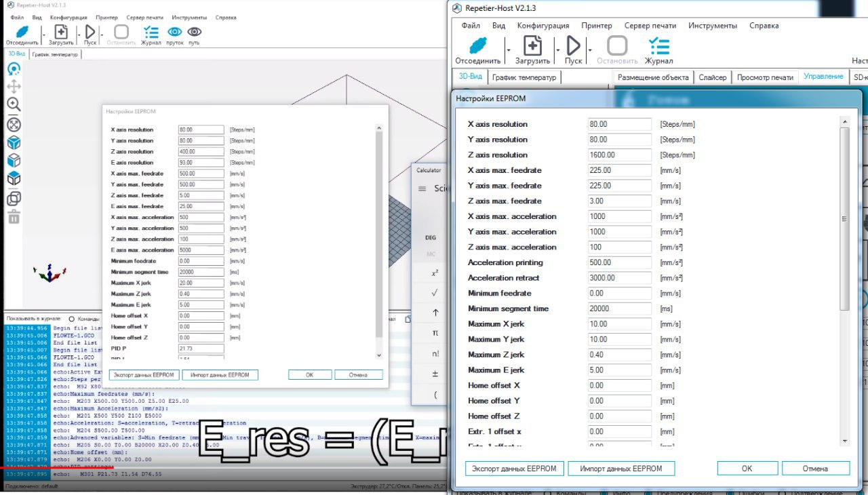Select the rotate view tool in sidebar
The image size is (868, 495).
tap(14, 69)
